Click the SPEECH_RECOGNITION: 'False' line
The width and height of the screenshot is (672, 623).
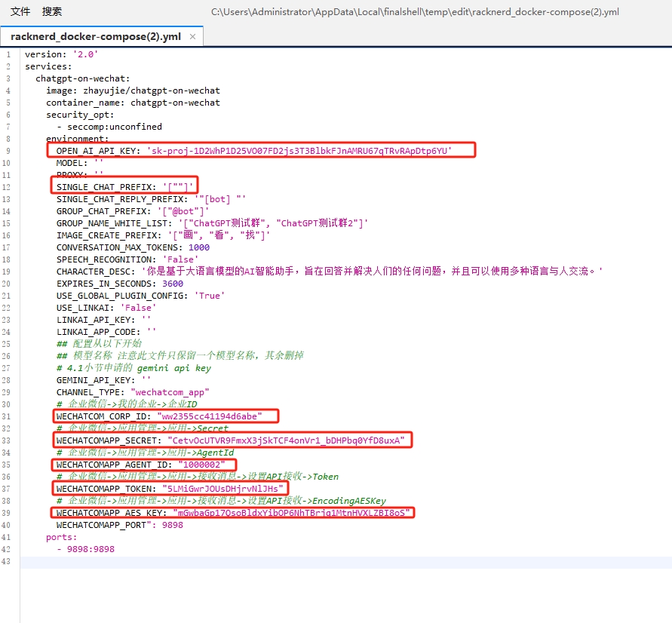[127, 259]
